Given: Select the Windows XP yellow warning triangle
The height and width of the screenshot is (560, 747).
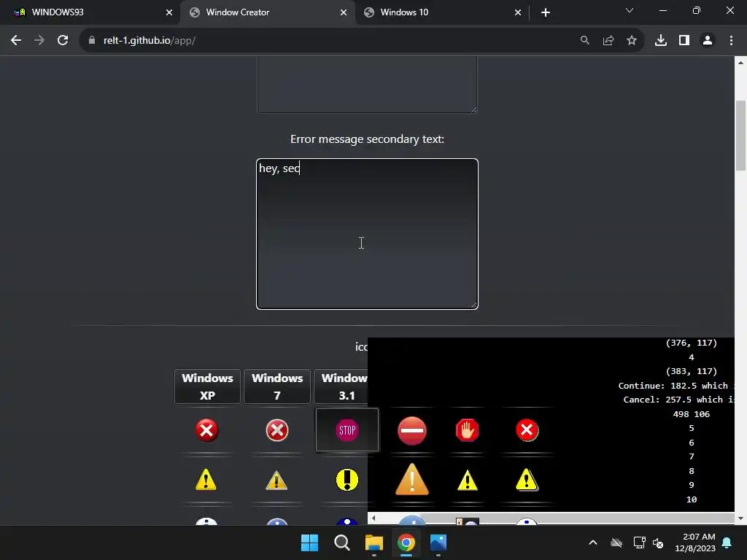Looking at the screenshot, I should [x=206, y=480].
